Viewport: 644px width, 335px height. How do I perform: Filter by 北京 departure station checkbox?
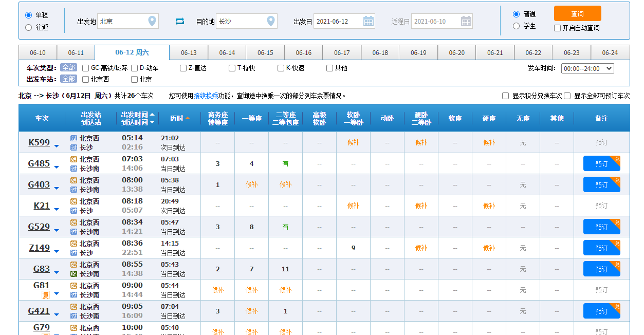click(135, 79)
